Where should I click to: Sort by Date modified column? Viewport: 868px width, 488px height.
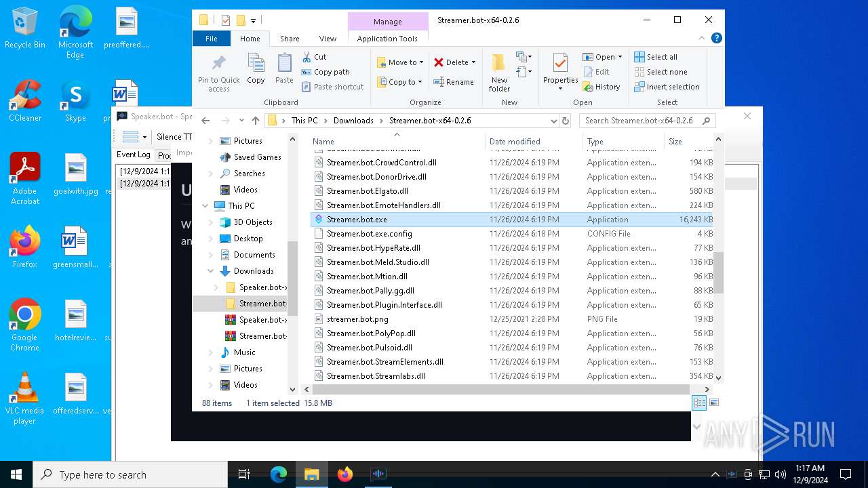tap(534, 142)
